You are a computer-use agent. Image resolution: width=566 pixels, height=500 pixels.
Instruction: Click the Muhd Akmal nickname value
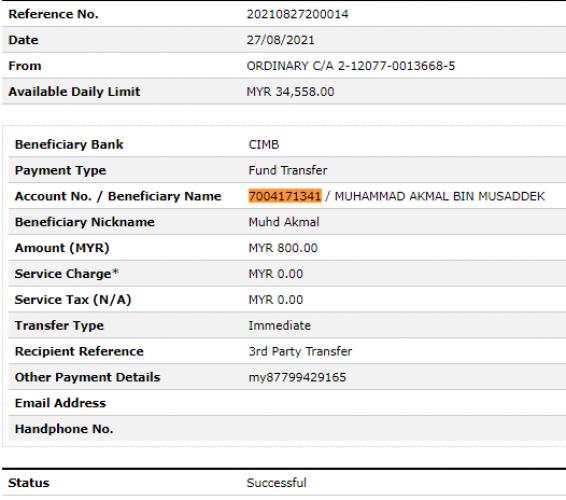pos(284,222)
